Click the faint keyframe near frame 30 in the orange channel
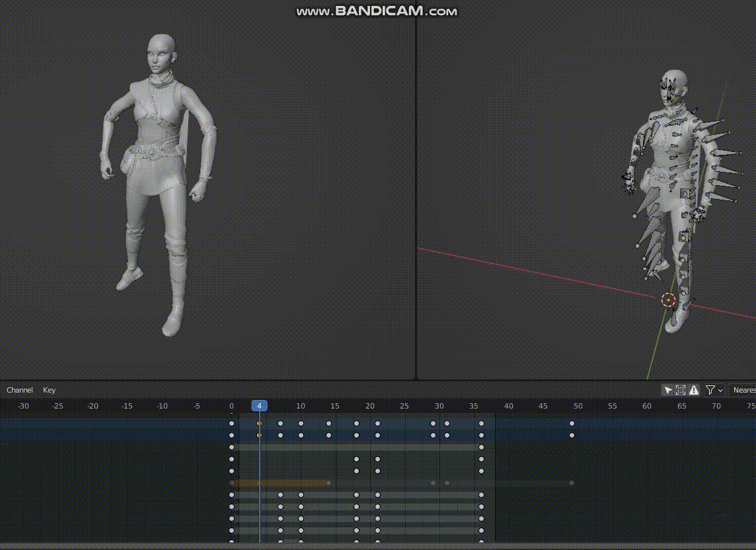 pyautogui.click(x=433, y=483)
